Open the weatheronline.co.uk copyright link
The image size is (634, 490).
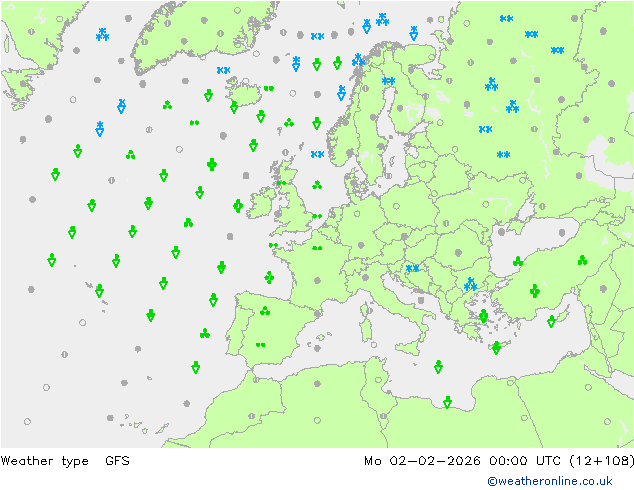550,481
